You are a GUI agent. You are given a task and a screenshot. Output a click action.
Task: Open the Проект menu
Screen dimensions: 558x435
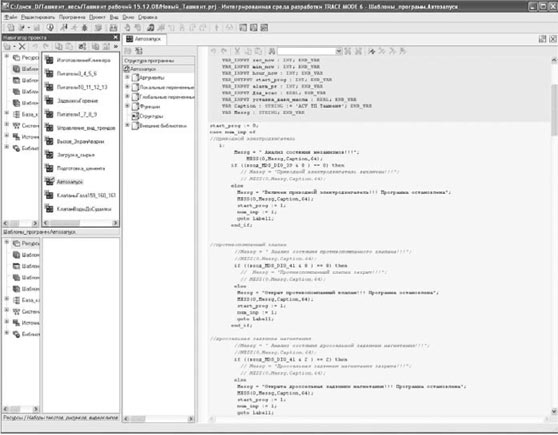tap(97, 17)
